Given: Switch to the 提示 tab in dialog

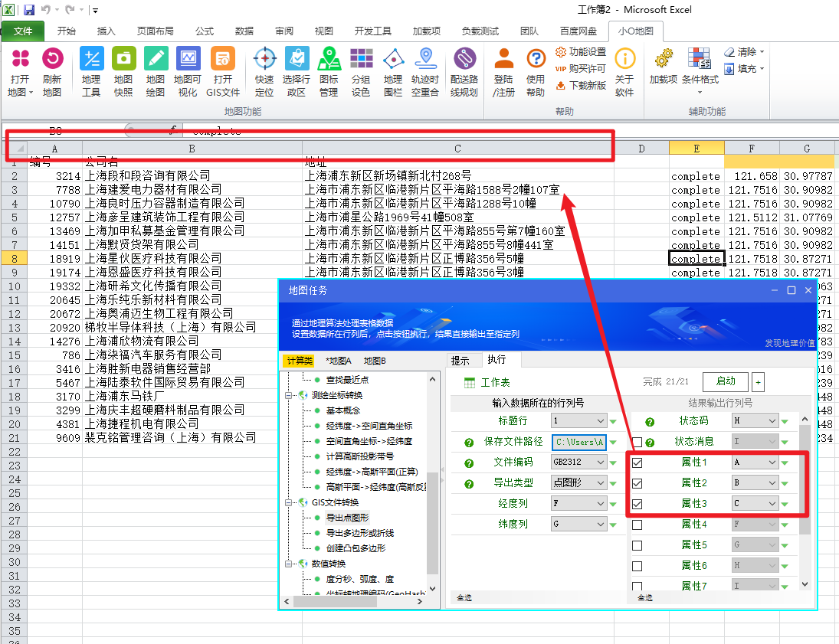Looking at the screenshot, I should [460, 361].
